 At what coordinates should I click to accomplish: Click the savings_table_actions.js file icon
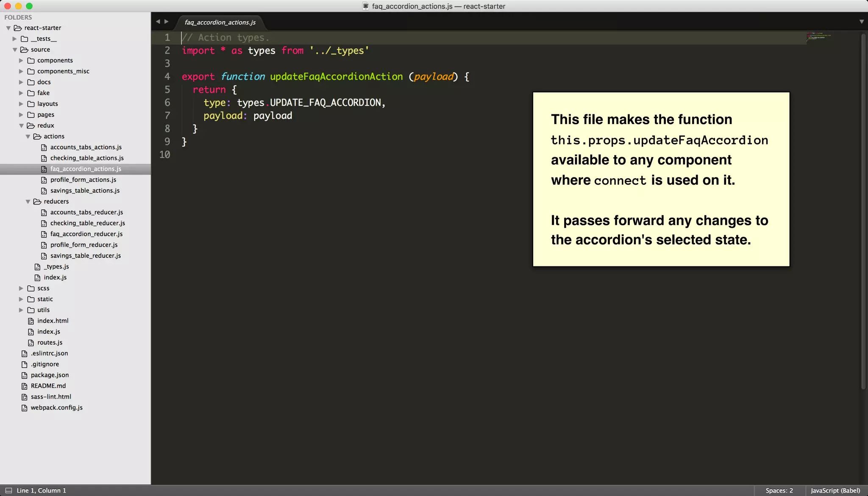[x=44, y=191]
